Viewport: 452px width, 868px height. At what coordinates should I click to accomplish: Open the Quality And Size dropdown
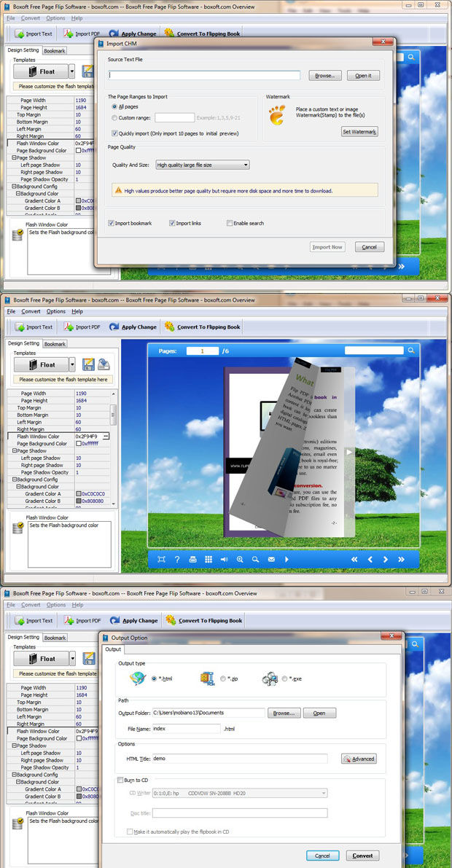pos(202,165)
